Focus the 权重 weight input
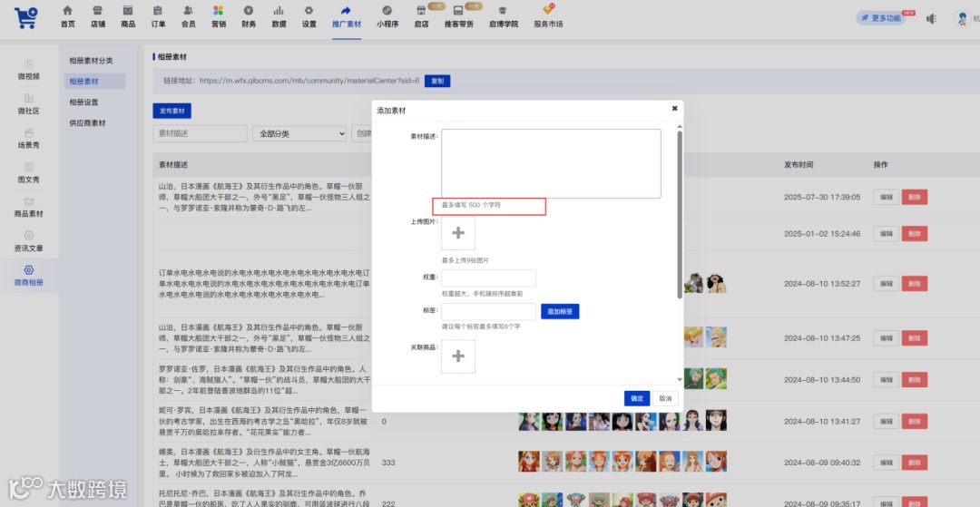This screenshot has height=507, width=980. [x=489, y=278]
